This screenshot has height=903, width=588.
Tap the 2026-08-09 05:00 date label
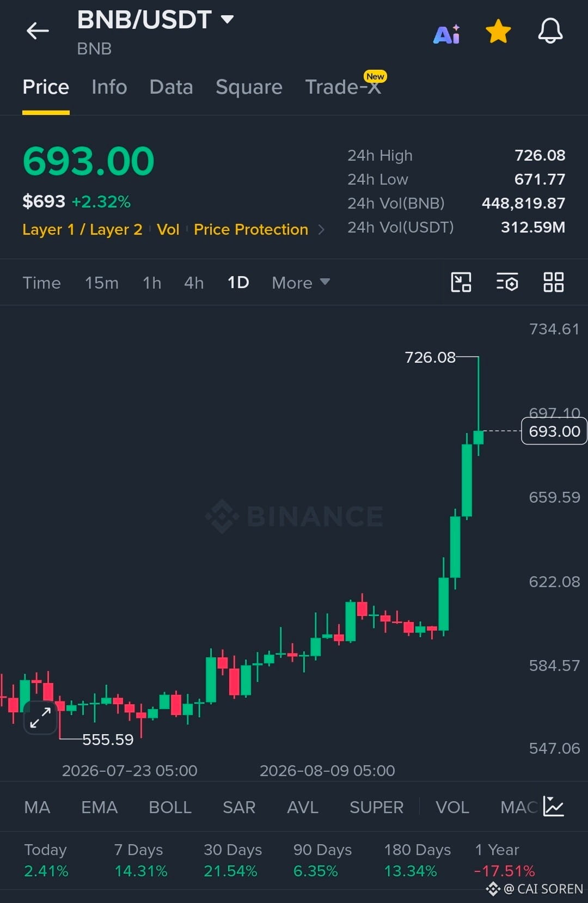pyautogui.click(x=327, y=771)
